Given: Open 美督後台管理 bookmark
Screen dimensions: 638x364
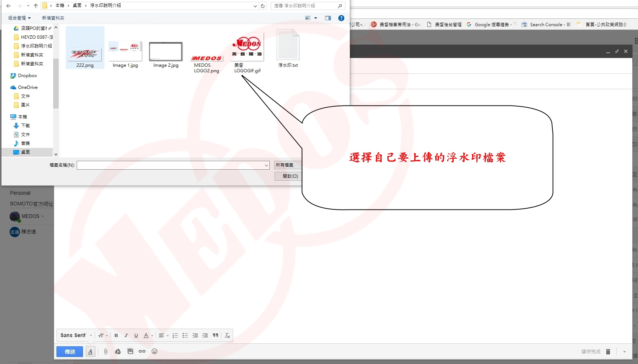Looking at the screenshot, I should click(x=444, y=25).
